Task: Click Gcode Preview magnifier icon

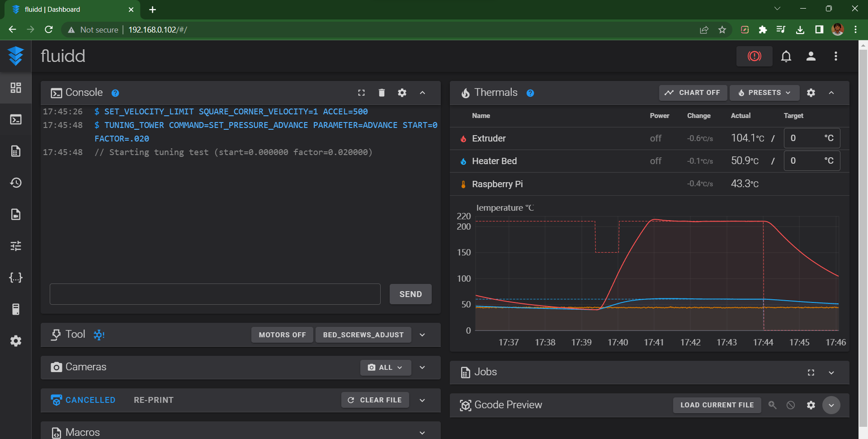Action: coord(773,405)
